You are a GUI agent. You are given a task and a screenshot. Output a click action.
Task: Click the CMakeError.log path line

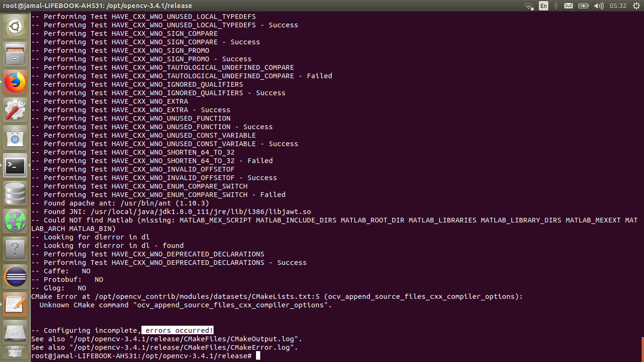(165, 347)
